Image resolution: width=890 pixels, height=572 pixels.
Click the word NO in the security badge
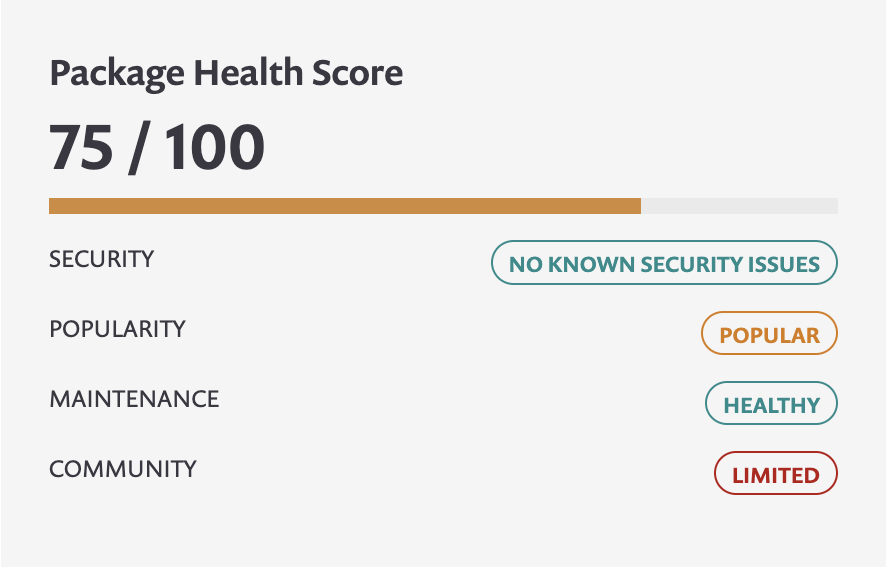(x=524, y=265)
